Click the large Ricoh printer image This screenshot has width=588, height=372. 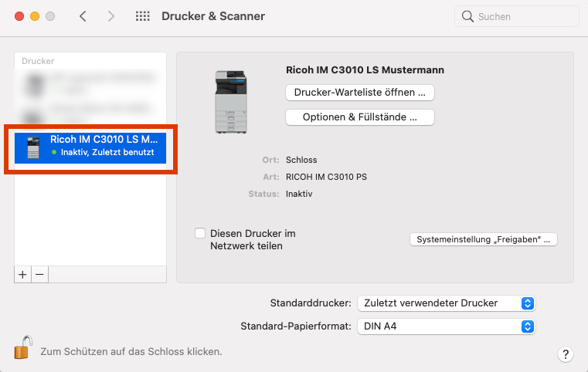pyautogui.click(x=231, y=102)
